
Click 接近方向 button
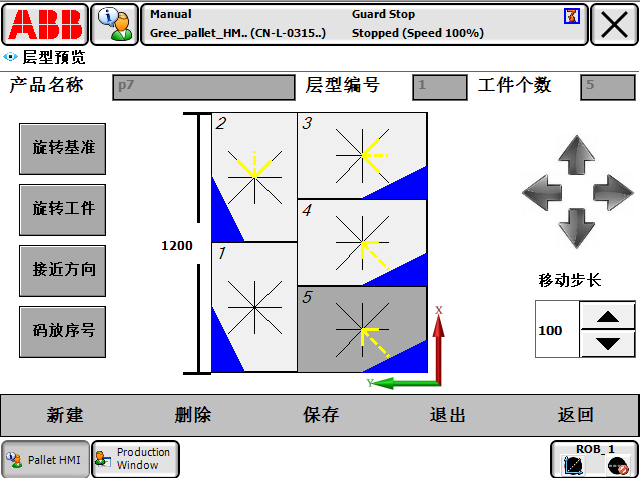[62, 271]
